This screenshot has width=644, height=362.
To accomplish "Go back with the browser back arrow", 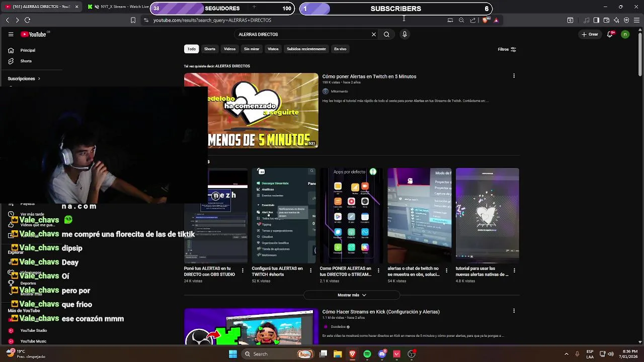I will tap(7, 20).
